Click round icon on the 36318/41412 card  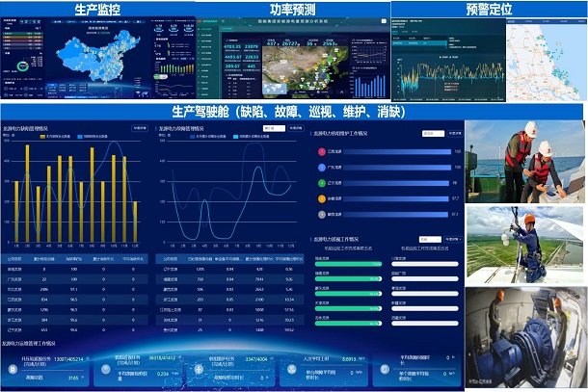pos(106,369)
